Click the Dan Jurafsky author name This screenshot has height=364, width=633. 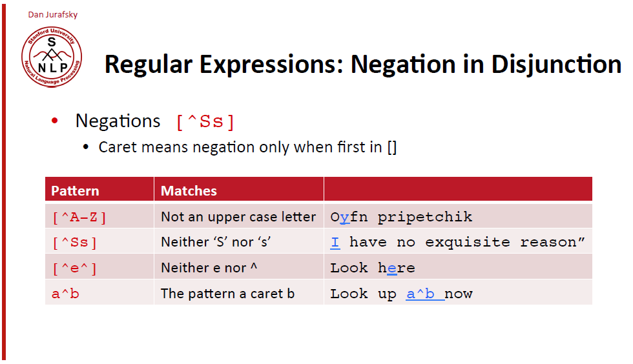52,15
